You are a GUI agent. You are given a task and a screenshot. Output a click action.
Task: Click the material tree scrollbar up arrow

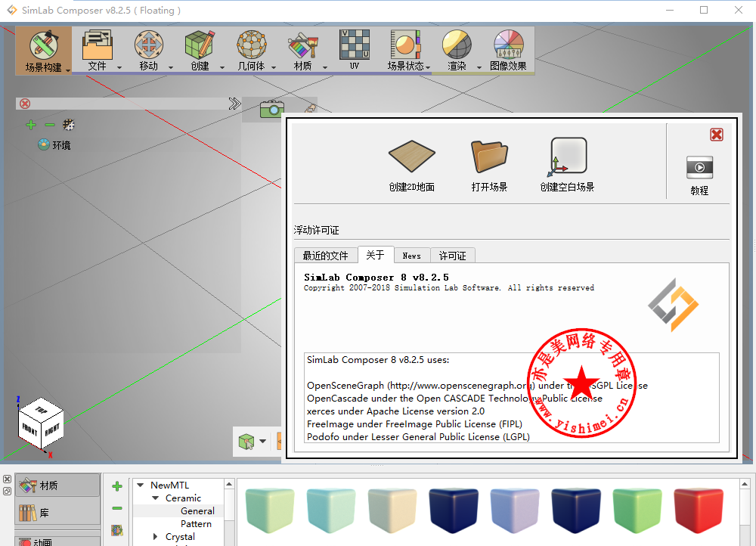point(230,484)
